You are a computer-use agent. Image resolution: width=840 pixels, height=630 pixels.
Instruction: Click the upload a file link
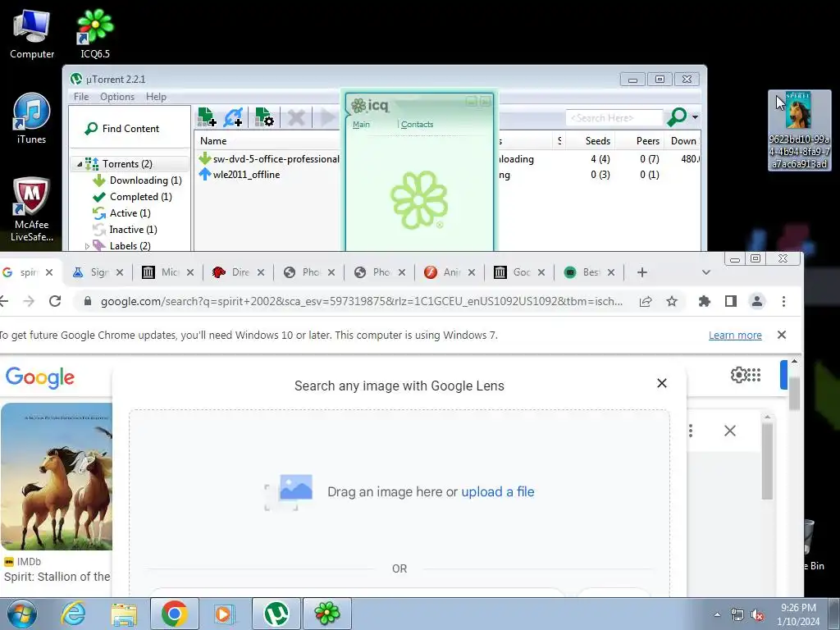tap(498, 492)
